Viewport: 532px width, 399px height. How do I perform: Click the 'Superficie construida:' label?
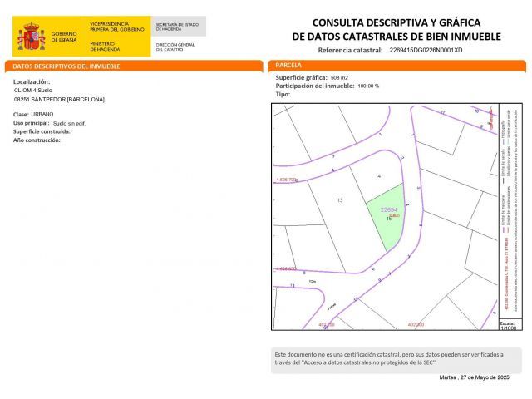pyautogui.click(x=42, y=131)
